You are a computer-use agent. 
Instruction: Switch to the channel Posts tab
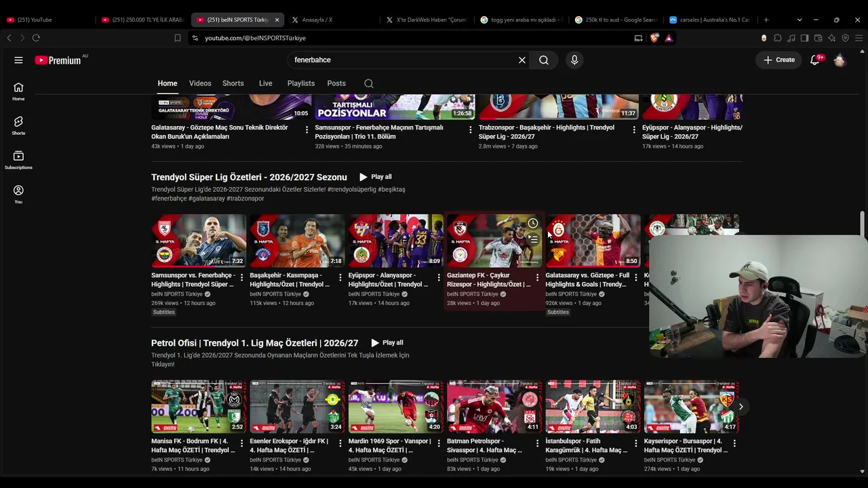tap(336, 83)
